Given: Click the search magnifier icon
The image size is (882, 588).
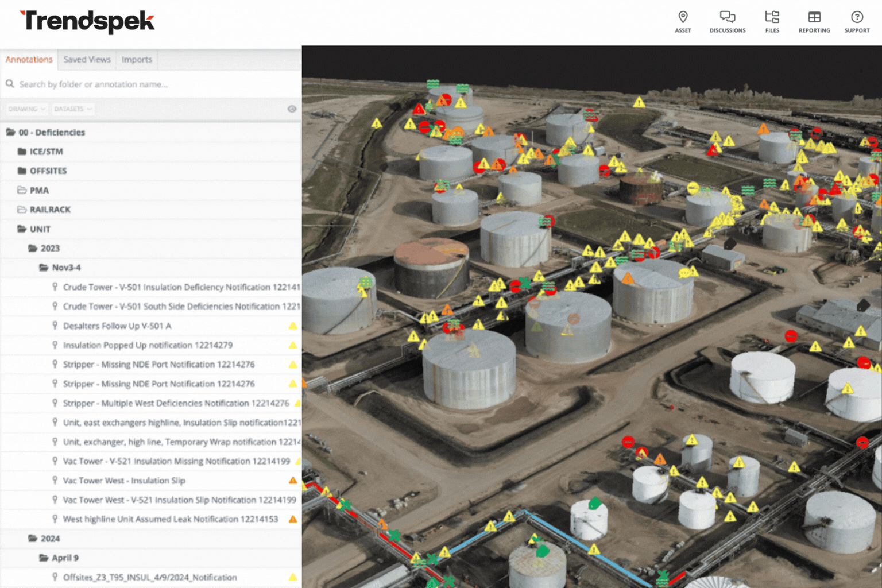Looking at the screenshot, I should tap(10, 84).
